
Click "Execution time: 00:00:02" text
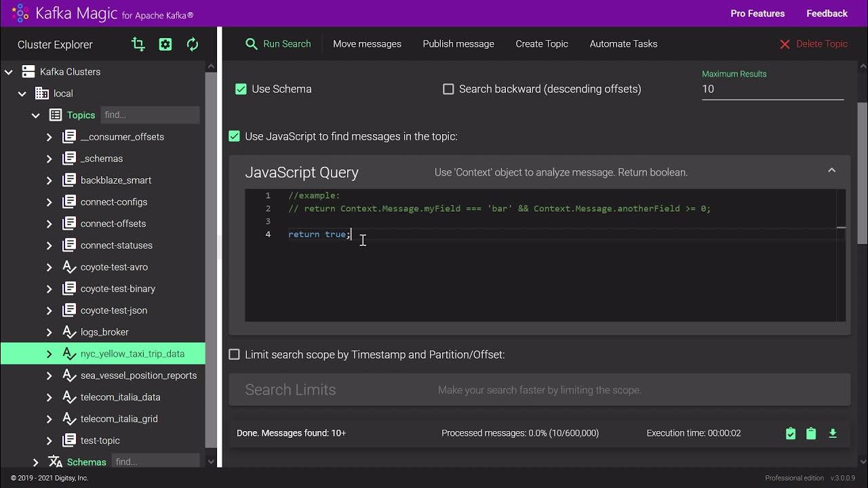(x=694, y=433)
